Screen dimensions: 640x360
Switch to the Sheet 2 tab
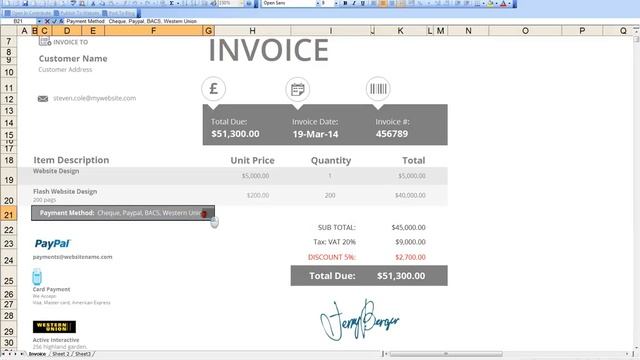61,354
